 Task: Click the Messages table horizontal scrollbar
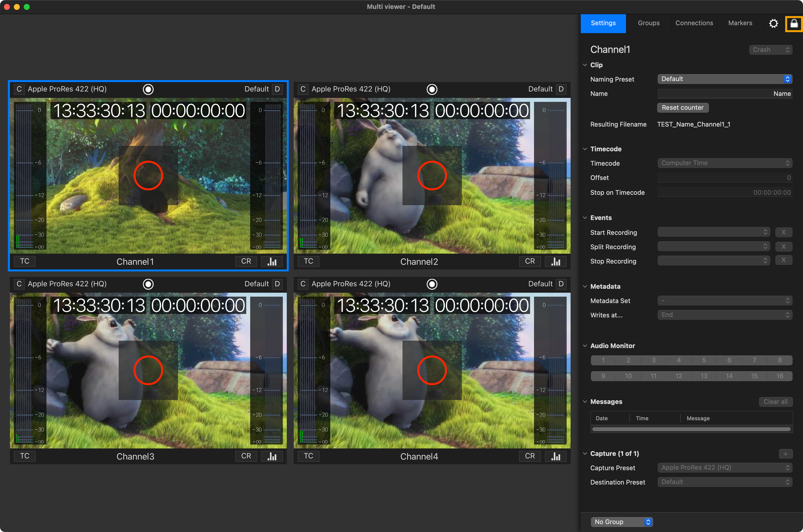coord(691,429)
